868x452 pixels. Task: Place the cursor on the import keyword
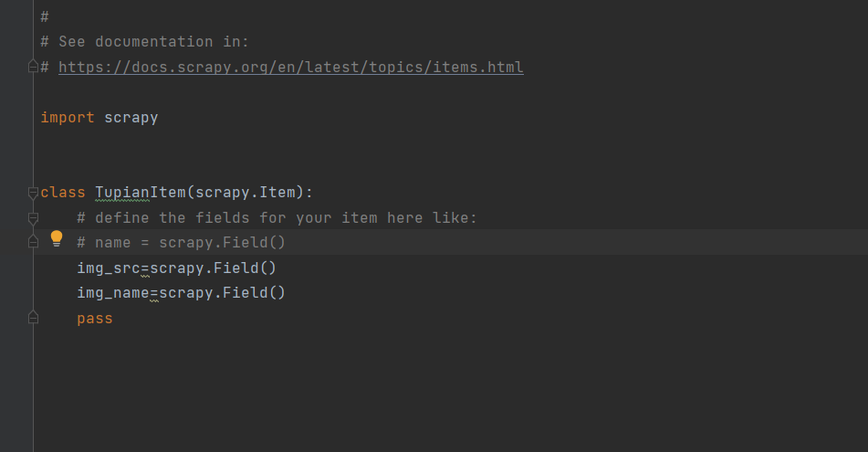pyautogui.click(x=68, y=118)
